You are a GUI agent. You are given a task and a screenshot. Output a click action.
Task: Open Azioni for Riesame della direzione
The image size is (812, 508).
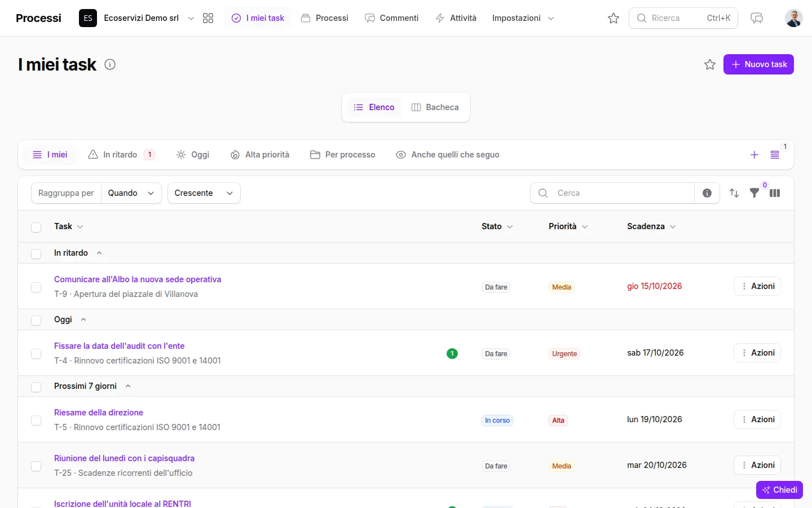[x=757, y=419]
